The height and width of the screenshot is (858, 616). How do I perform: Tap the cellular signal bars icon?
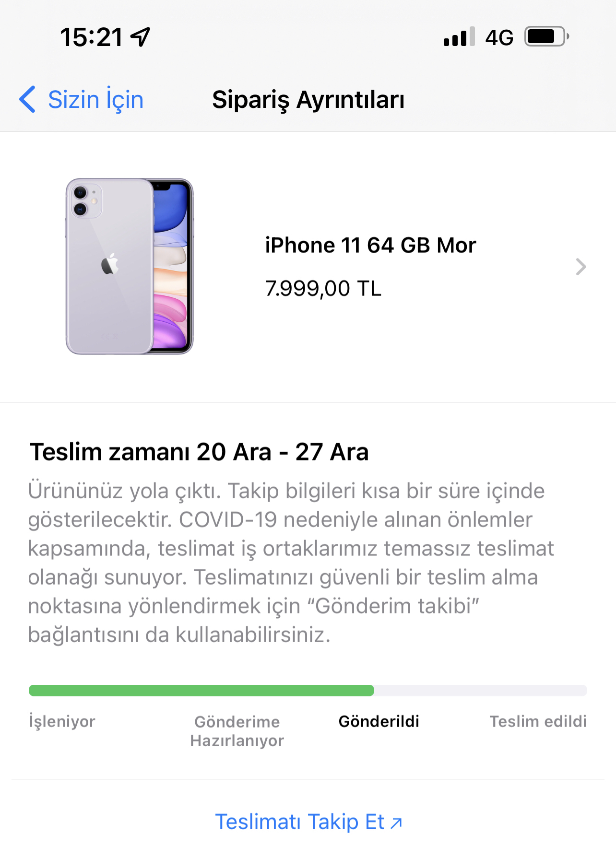[459, 36]
